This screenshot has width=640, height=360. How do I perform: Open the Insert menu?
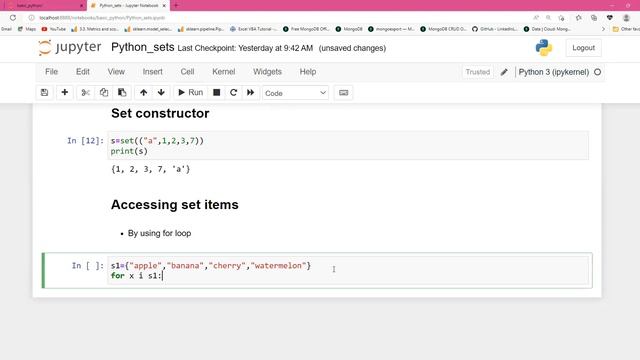pyautogui.click(x=152, y=72)
